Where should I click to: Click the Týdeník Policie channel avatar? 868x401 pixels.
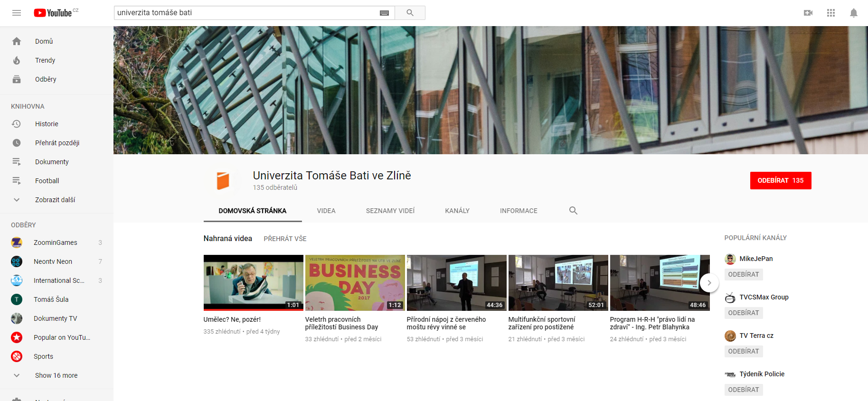[730, 374]
